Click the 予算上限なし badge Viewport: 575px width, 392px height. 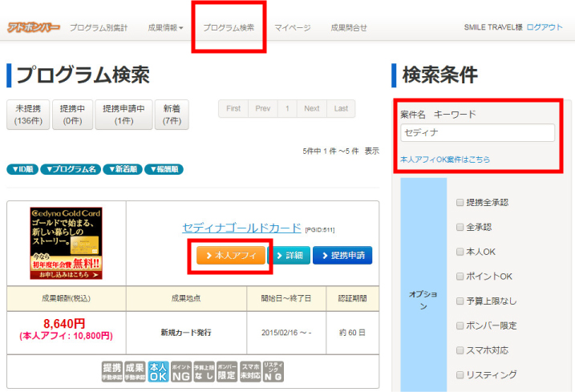(x=204, y=371)
